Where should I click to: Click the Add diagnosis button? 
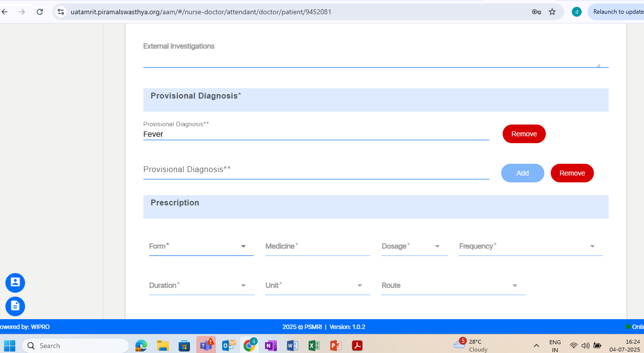522,173
